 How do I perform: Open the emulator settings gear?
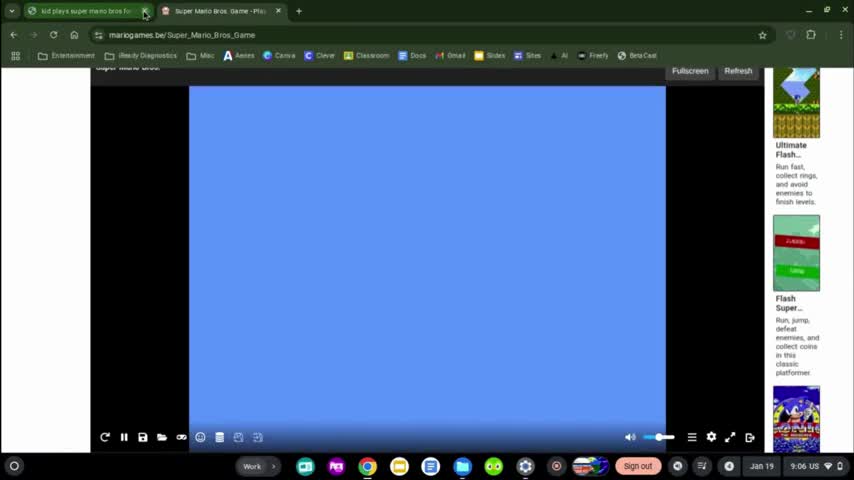711,437
